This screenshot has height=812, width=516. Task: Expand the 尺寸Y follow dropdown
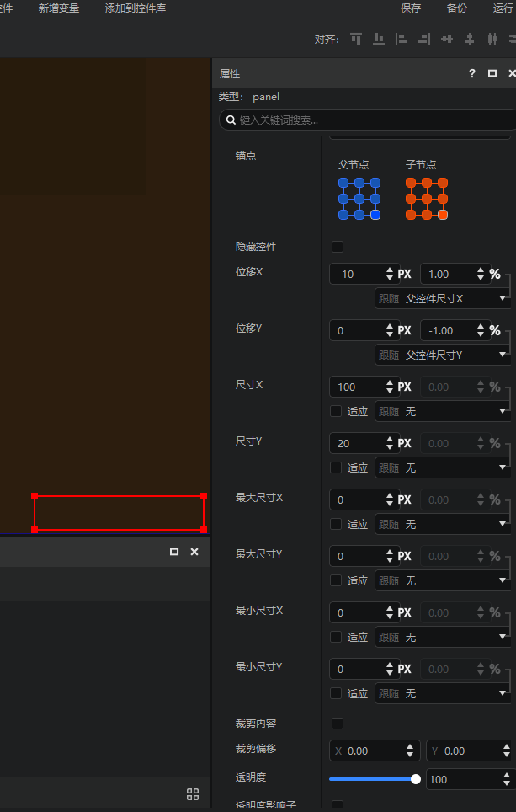pyautogui.click(x=442, y=467)
